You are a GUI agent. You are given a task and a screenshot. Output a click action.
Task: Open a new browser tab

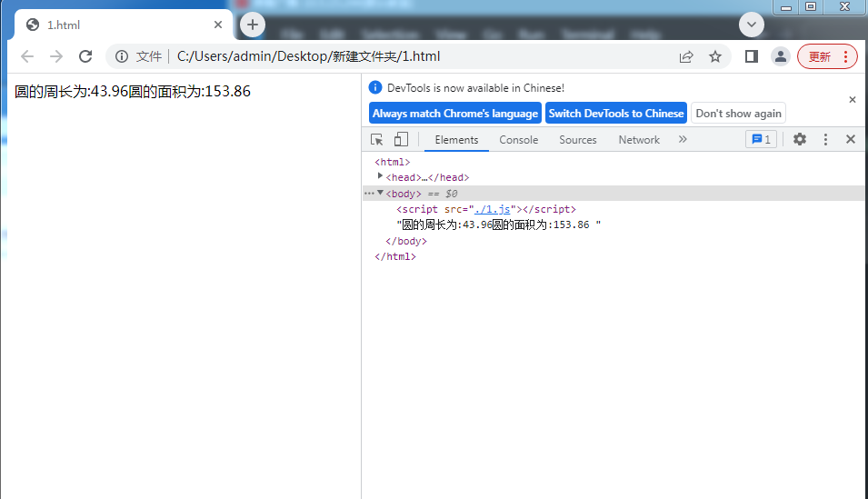pyautogui.click(x=253, y=25)
